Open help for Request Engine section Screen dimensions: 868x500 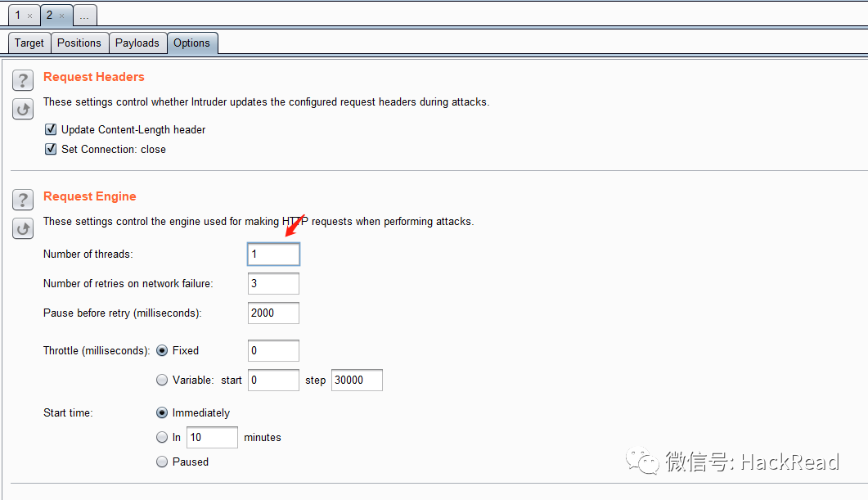[x=23, y=200]
